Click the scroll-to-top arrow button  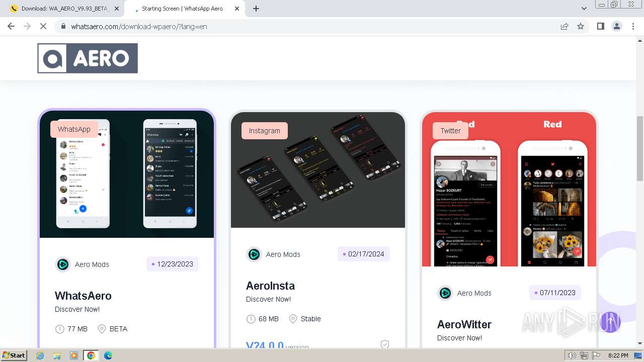[x=610, y=322]
